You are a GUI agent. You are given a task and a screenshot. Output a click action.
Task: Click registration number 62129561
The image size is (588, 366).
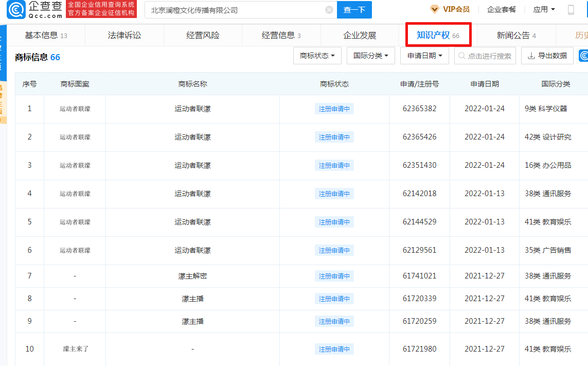420,250
